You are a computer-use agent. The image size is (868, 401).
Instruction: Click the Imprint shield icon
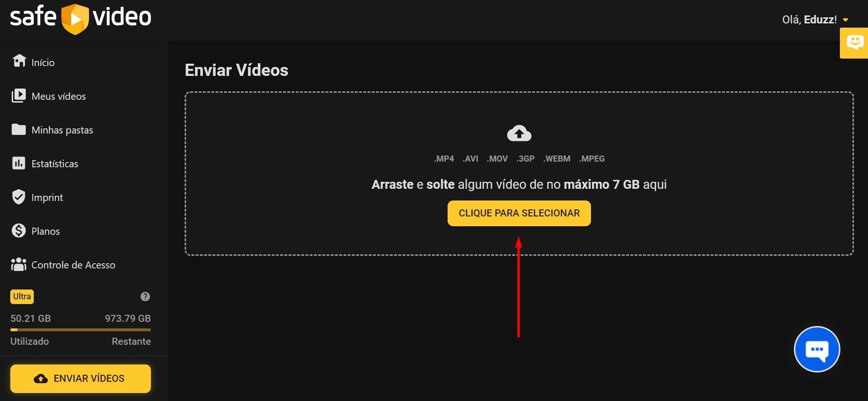[x=19, y=197]
